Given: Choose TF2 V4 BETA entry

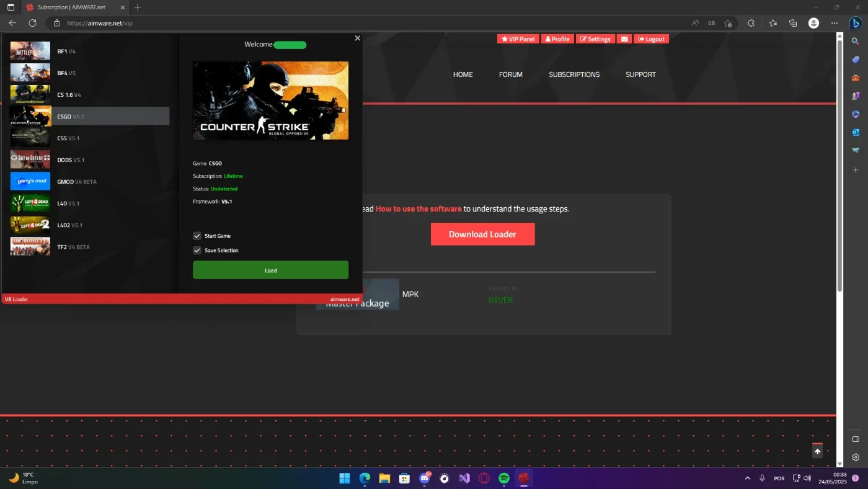Looking at the screenshot, I should 89,247.
